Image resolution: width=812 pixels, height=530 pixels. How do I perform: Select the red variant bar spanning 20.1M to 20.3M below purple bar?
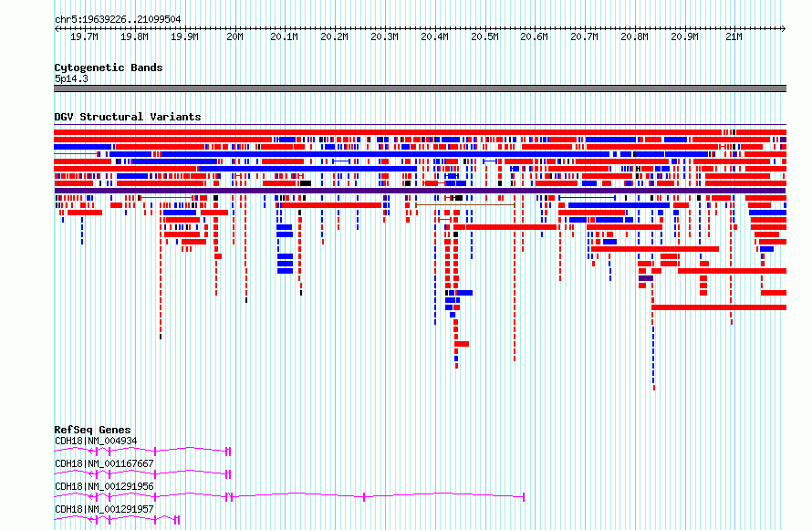point(331,205)
